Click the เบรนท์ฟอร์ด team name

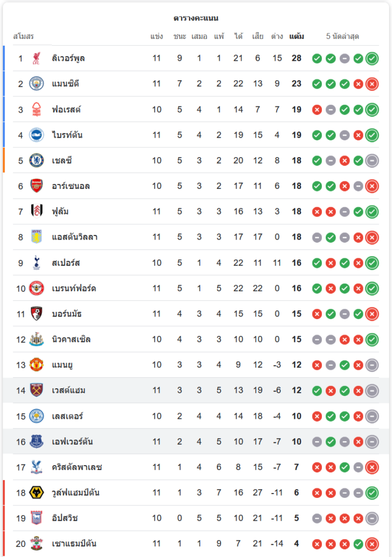click(74, 289)
